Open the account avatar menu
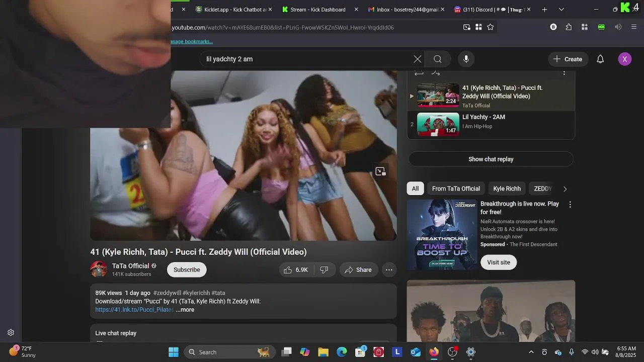This screenshot has width=644, height=362. click(x=624, y=59)
